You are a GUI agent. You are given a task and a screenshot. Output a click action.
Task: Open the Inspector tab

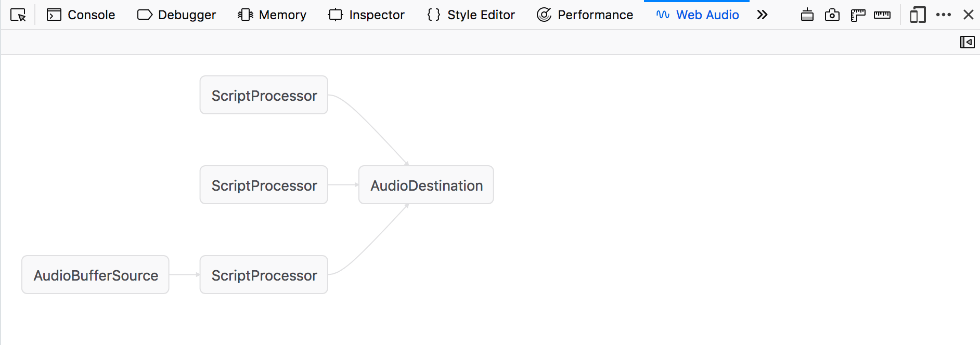pyautogui.click(x=366, y=15)
